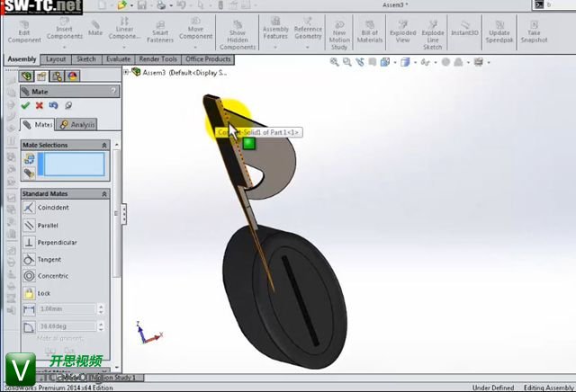576x392 pixels.
Task: Click Multiple mate mode icon
Action: (30, 174)
